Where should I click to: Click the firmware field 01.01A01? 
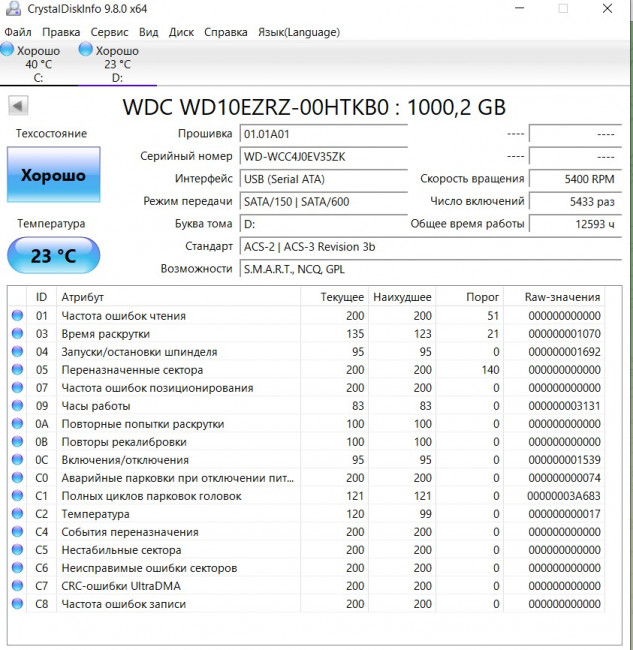(x=323, y=134)
